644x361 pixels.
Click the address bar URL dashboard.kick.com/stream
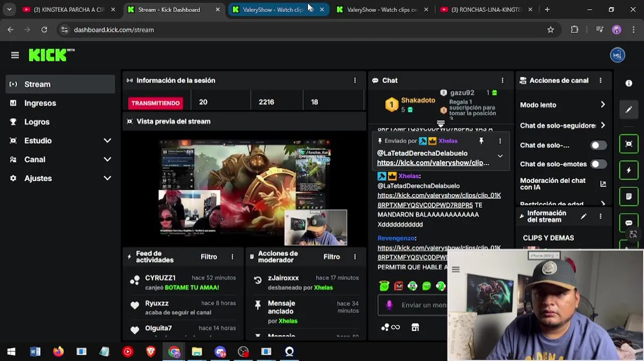tap(114, 30)
